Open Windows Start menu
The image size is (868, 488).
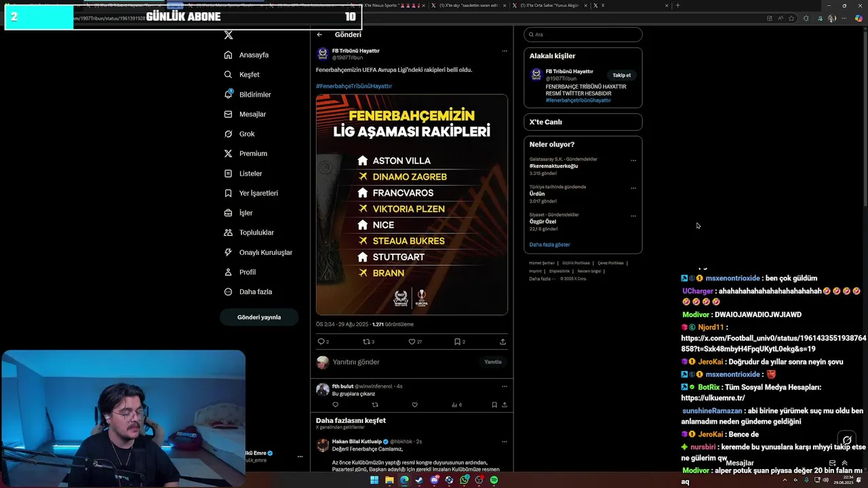(x=374, y=480)
